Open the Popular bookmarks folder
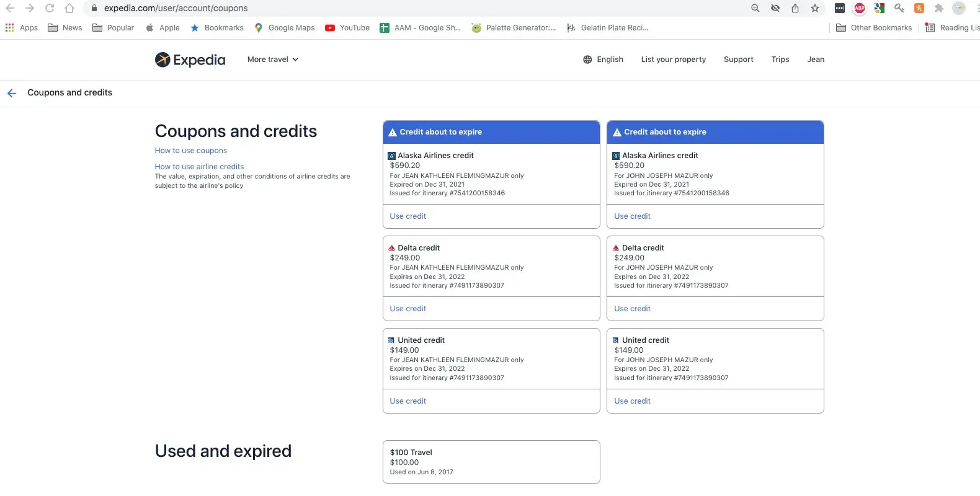This screenshot has height=496, width=980. pyautogui.click(x=113, y=28)
